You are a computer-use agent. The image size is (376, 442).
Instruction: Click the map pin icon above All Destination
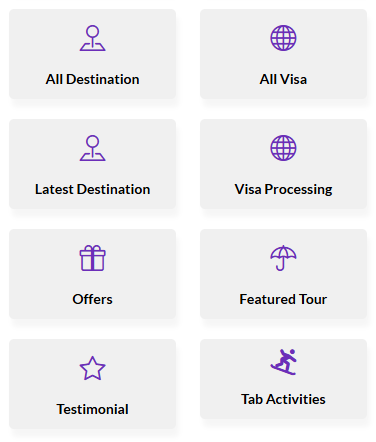click(92, 38)
